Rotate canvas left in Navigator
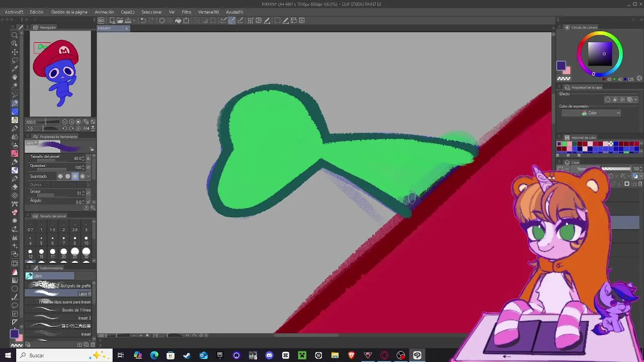The height and width of the screenshot is (362, 644). tap(65, 129)
